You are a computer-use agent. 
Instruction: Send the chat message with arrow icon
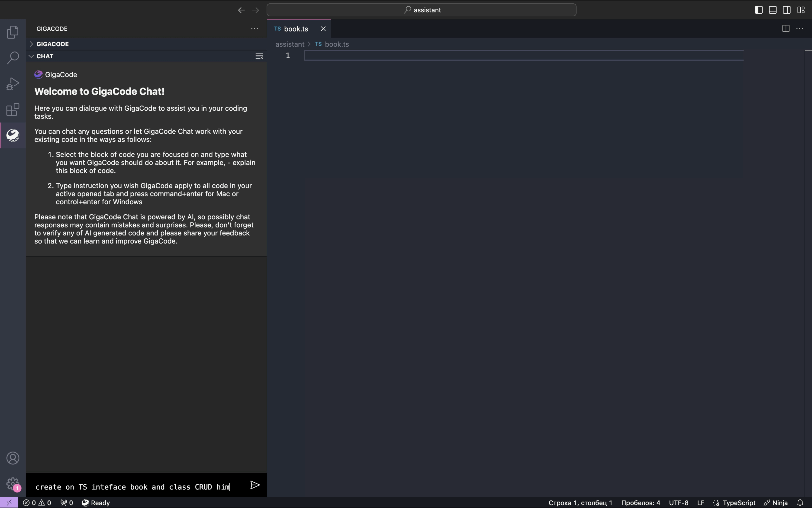[255, 485]
